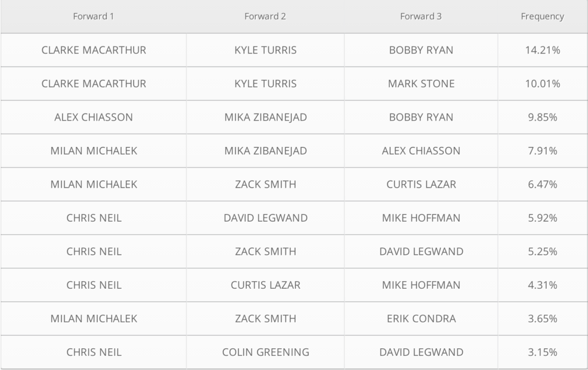This screenshot has width=588, height=370.
Task: Select the 14.21% frequency value
Action: click(542, 50)
